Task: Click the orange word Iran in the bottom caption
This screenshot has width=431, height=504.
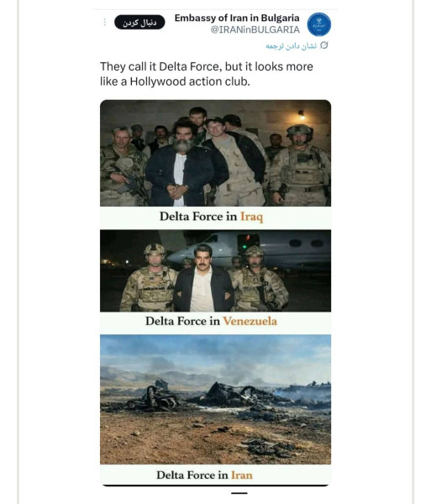Action: pos(242,475)
